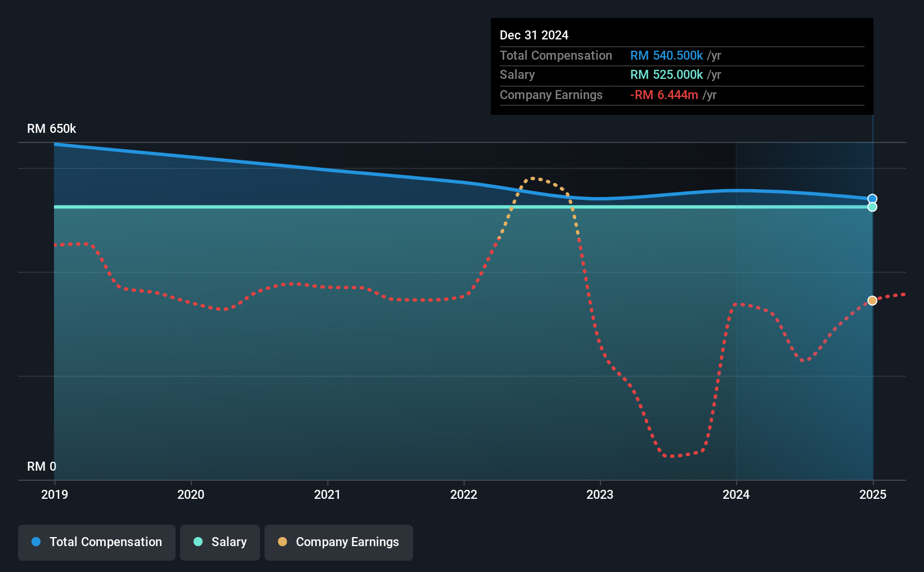Viewport: 924px width, 572px height.
Task: Toggle the Total Compensation legend button
Action: 96,542
